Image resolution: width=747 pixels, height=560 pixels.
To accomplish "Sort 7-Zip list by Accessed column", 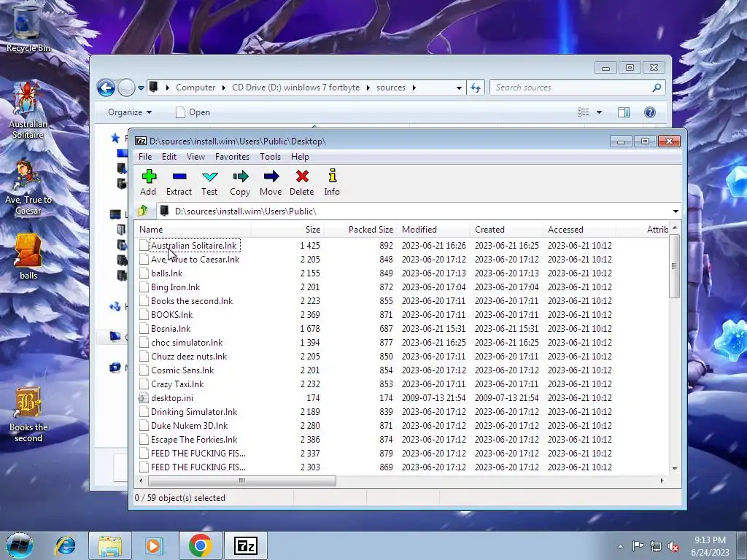I will coord(579,230).
